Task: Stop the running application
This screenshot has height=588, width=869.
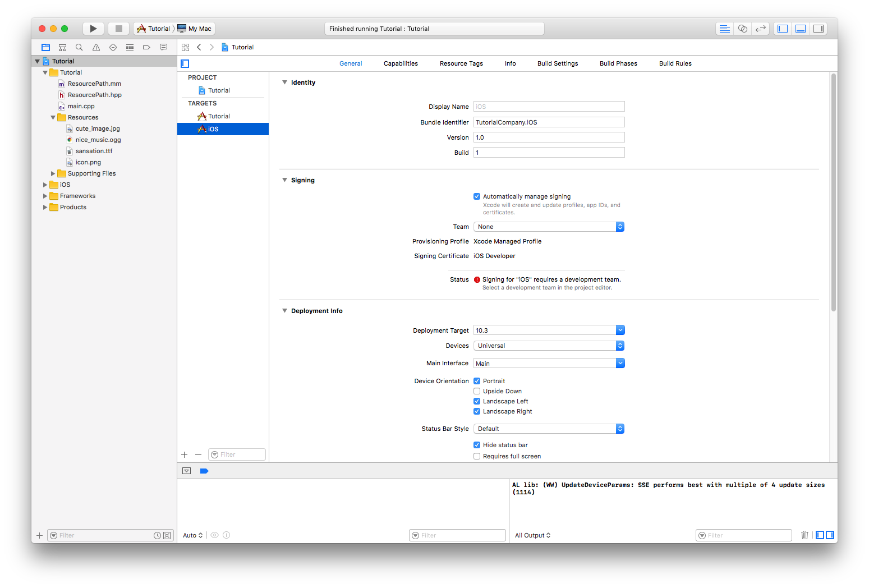Action: 118,28
